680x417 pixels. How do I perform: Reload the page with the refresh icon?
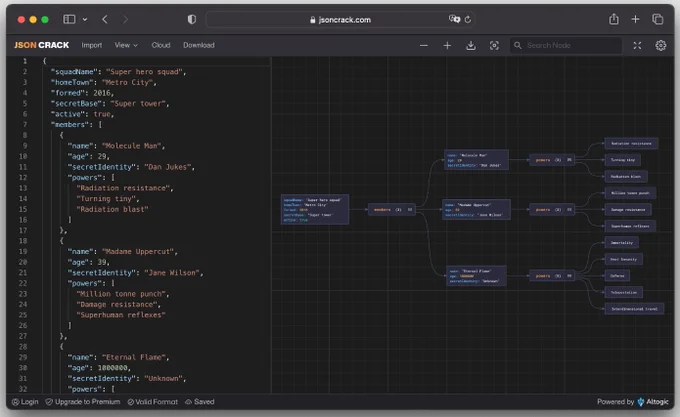click(x=468, y=20)
